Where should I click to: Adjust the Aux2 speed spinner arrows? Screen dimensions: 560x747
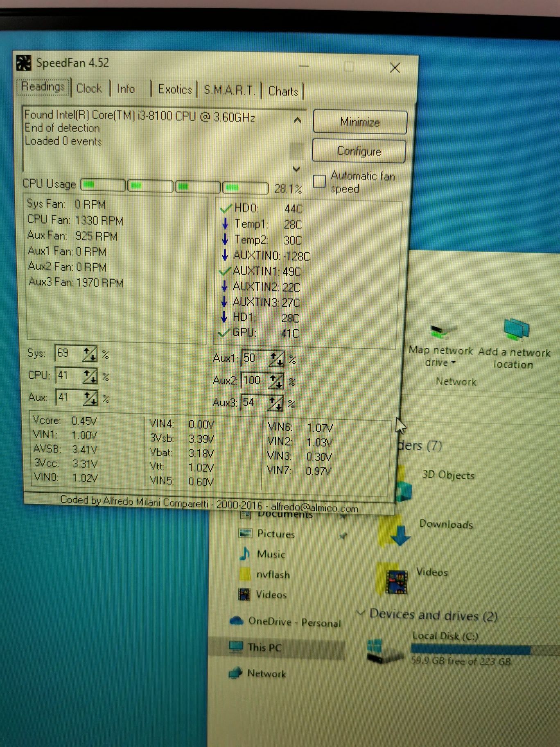[x=275, y=381]
